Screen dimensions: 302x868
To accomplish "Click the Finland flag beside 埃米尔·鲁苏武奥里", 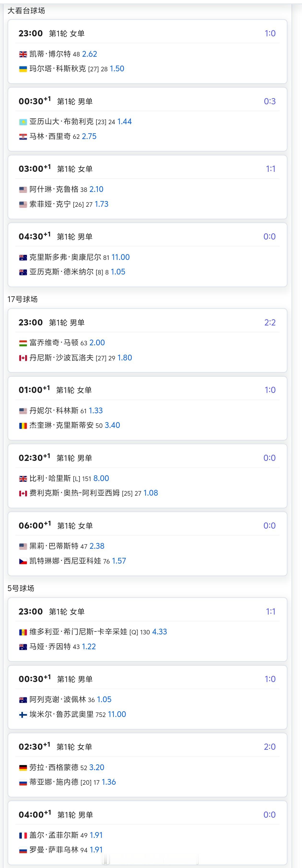I will point(23,715).
